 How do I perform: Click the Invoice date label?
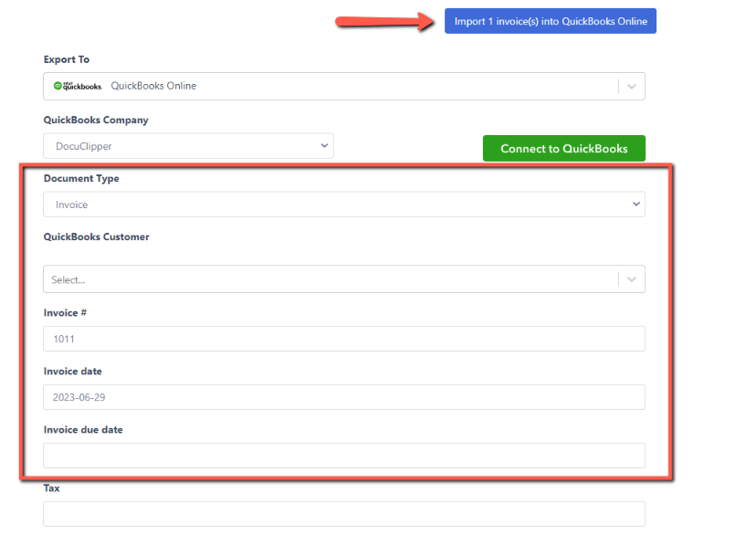click(x=73, y=372)
